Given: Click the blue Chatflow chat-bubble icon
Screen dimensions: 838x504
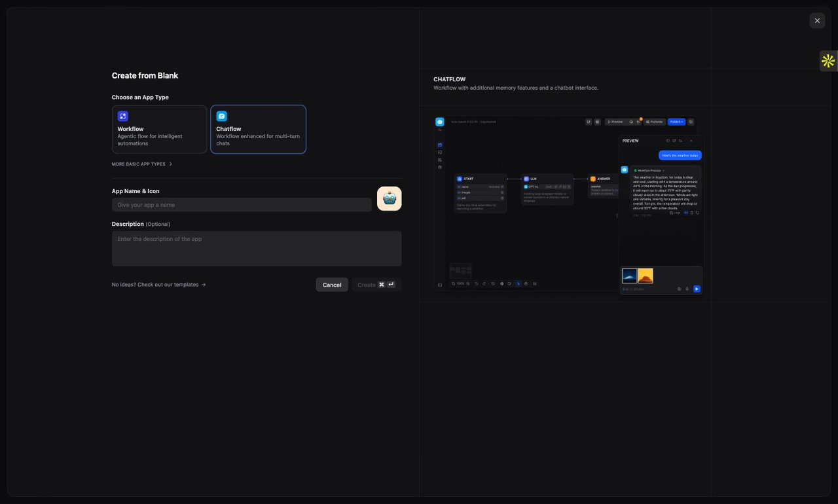Looking at the screenshot, I should (222, 116).
